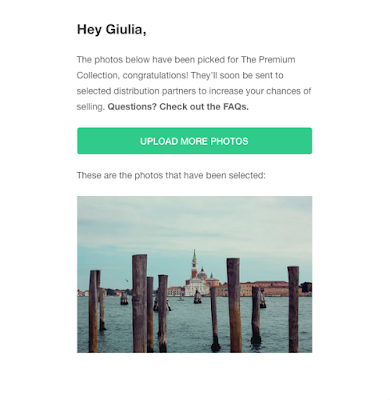Click 'The Premium' text in the paragraph
Image resolution: width=390 pixels, height=400 pixels.
tap(268, 60)
